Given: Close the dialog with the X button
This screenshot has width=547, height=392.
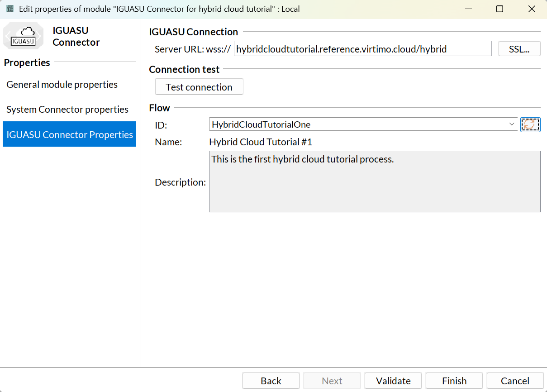Looking at the screenshot, I should tap(532, 9).
